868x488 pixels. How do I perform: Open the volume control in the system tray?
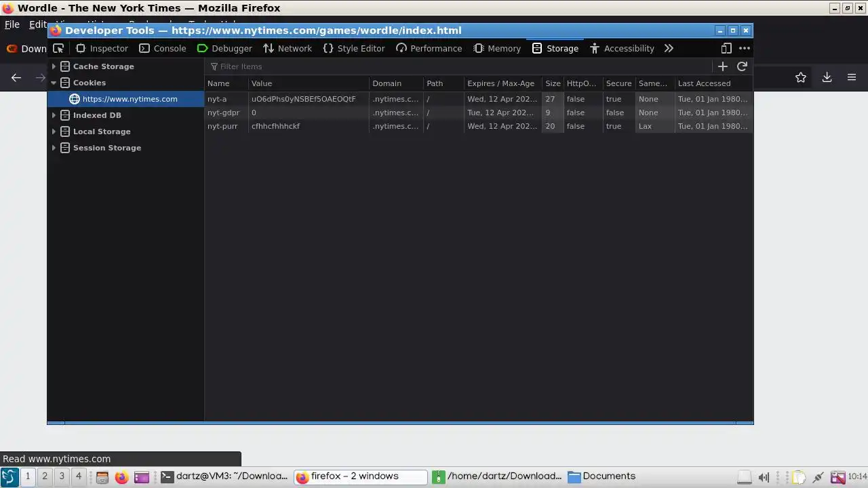point(764,477)
